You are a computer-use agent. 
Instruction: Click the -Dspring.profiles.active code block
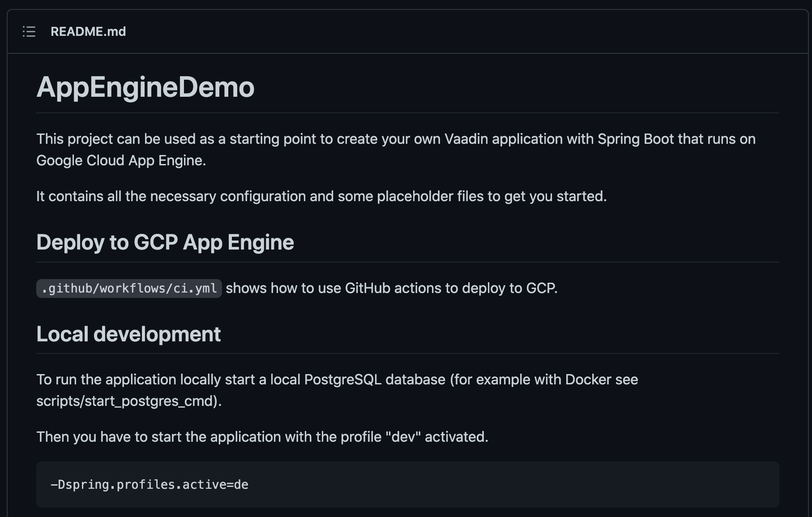tap(408, 484)
